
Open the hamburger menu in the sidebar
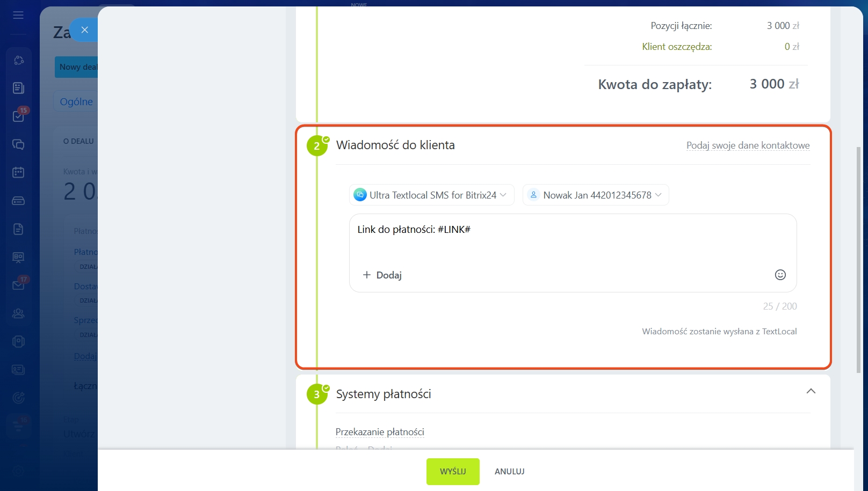click(18, 15)
